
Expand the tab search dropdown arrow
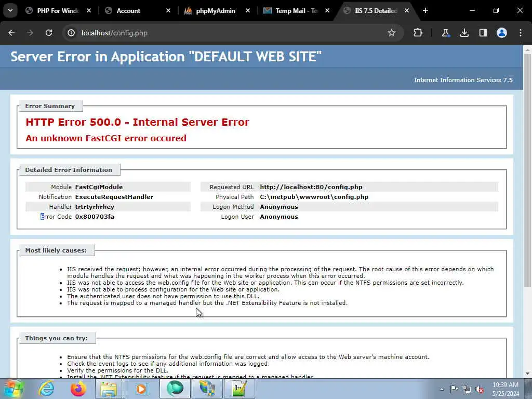tap(10, 10)
